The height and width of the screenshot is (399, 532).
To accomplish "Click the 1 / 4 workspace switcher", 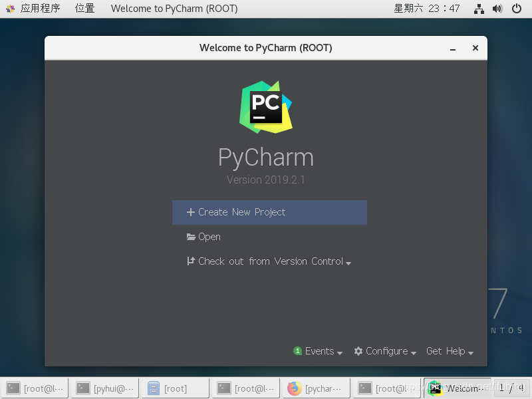I will click(x=512, y=388).
